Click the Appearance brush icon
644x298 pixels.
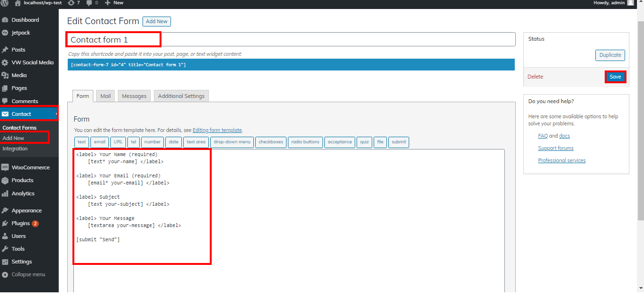[5, 210]
